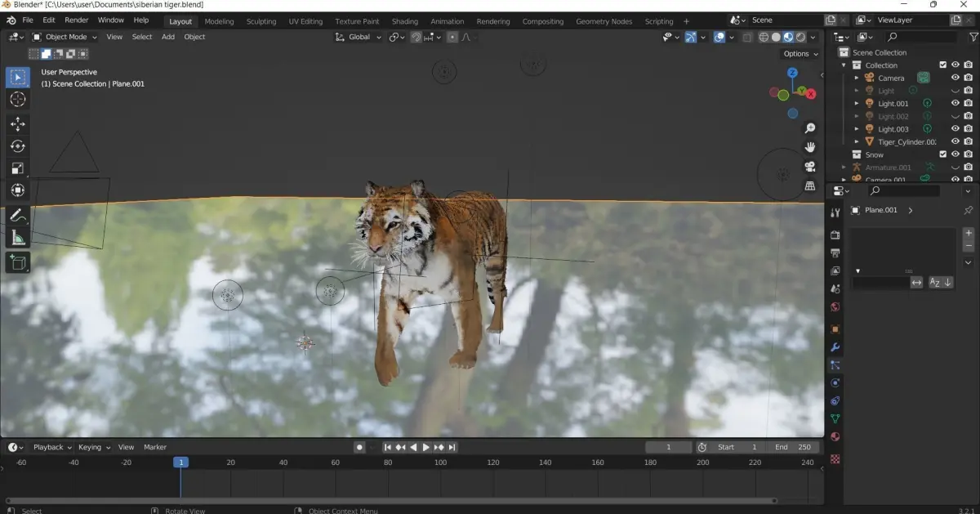
Task: Open the Render menu
Action: (76, 20)
